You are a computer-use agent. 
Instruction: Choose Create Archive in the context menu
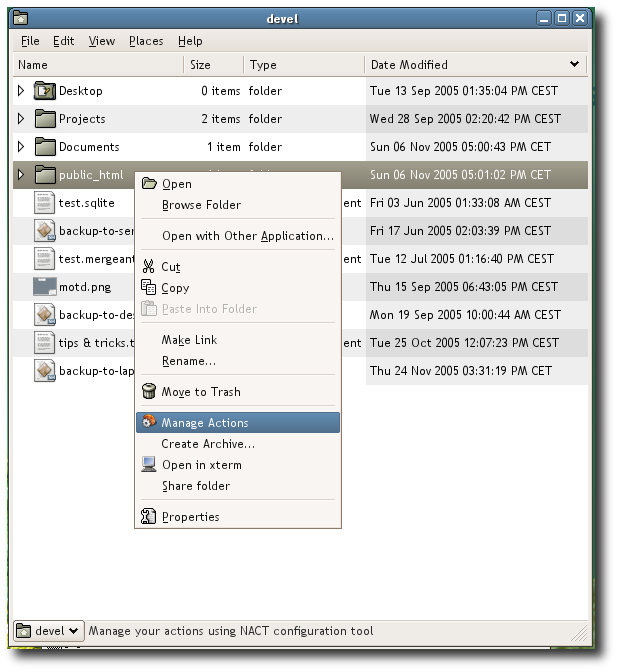tap(238, 444)
